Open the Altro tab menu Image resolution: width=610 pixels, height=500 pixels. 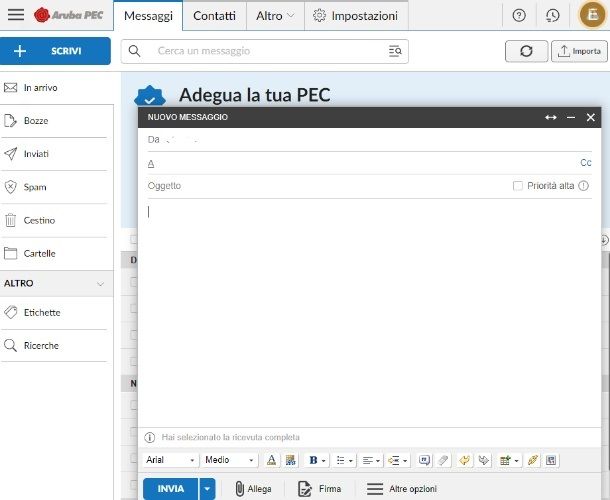[x=275, y=16]
